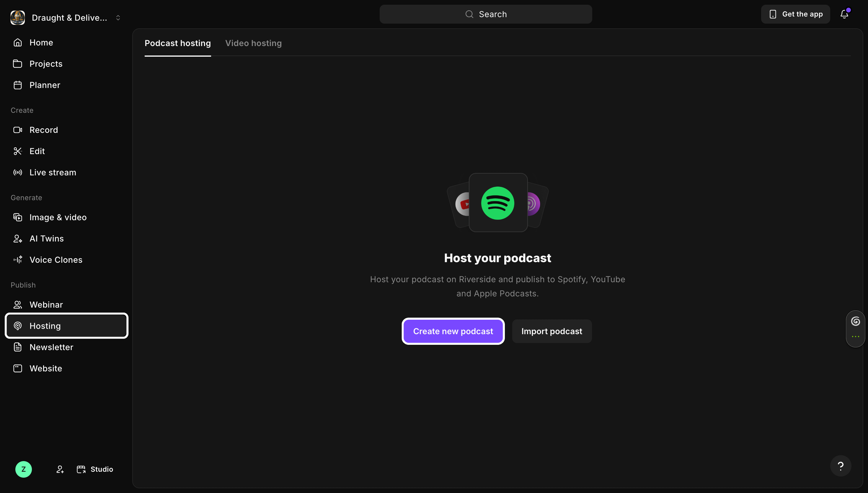The width and height of the screenshot is (868, 493).
Task: Start Live stream from sidebar icon
Action: click(x=18, y=172)
